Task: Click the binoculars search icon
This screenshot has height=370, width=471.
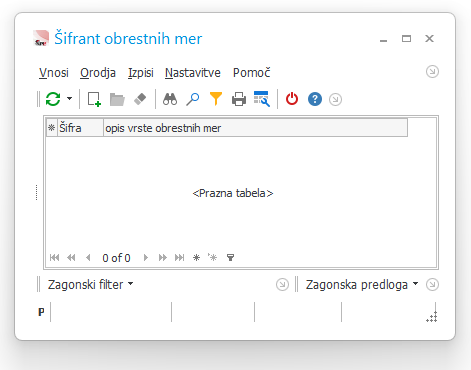Action: click(170, 99)
